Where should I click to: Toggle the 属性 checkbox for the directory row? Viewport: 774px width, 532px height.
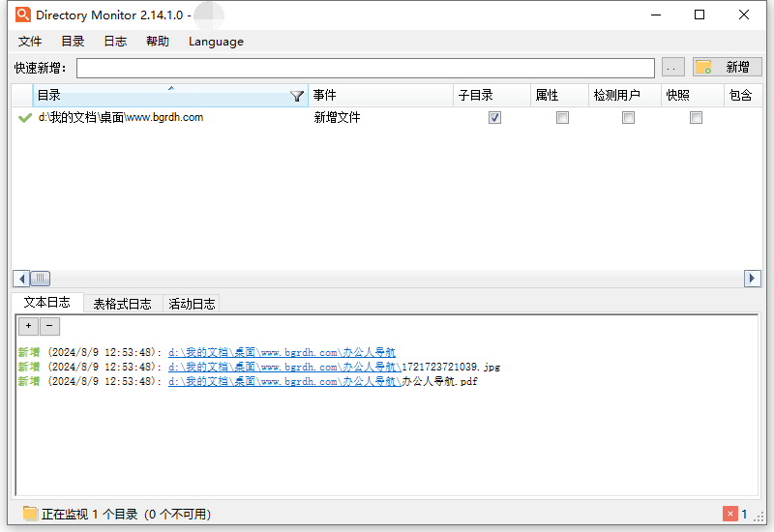point(562,117)
